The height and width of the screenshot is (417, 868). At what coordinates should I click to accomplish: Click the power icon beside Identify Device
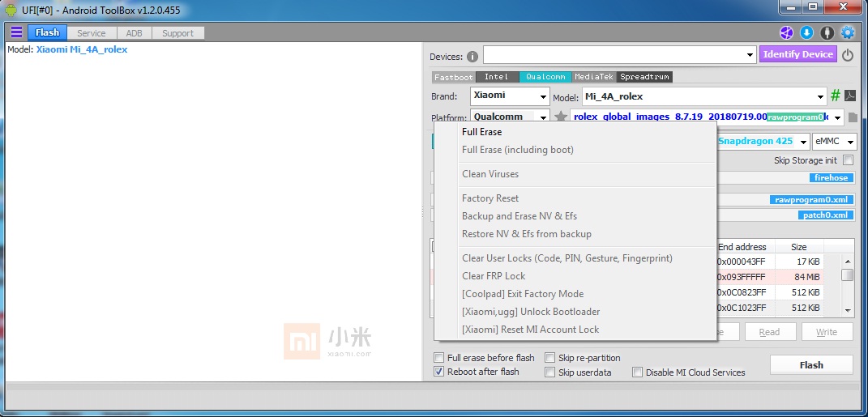[x=848, y=55]
